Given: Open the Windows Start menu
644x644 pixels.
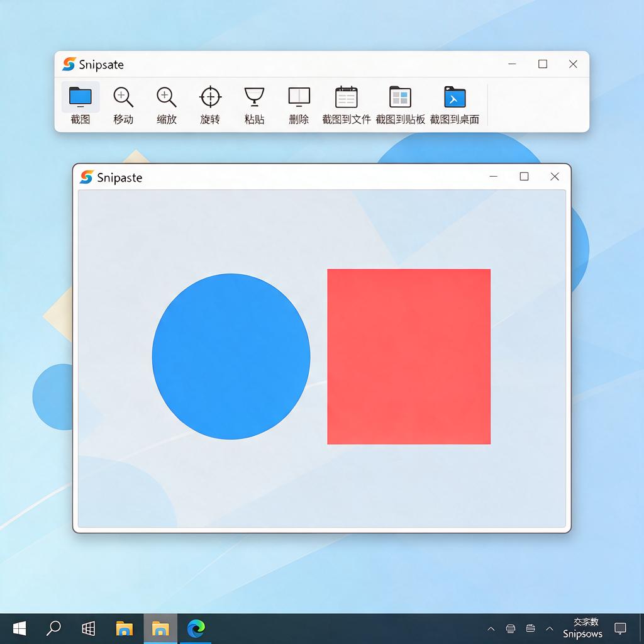Looking at the screenshot, I should tap(19, 628).
